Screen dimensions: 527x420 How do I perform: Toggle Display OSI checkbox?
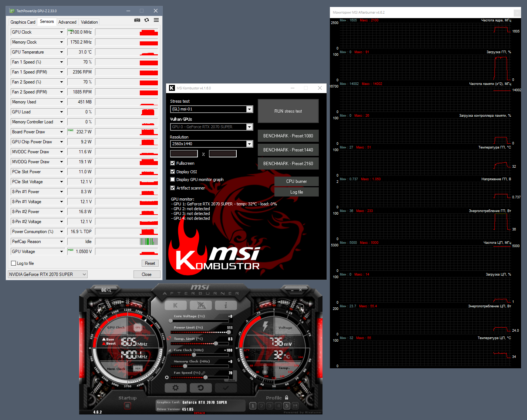(172, 172)
